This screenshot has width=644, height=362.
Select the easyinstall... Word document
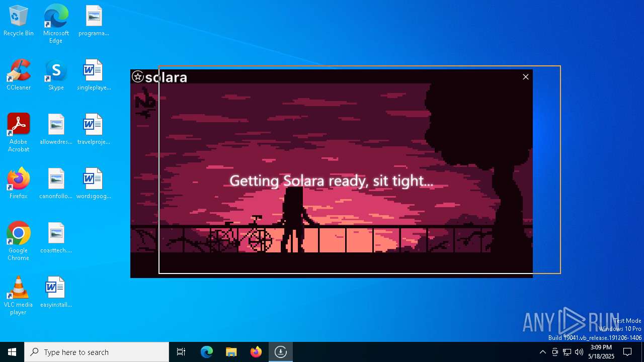pos(56,293)
